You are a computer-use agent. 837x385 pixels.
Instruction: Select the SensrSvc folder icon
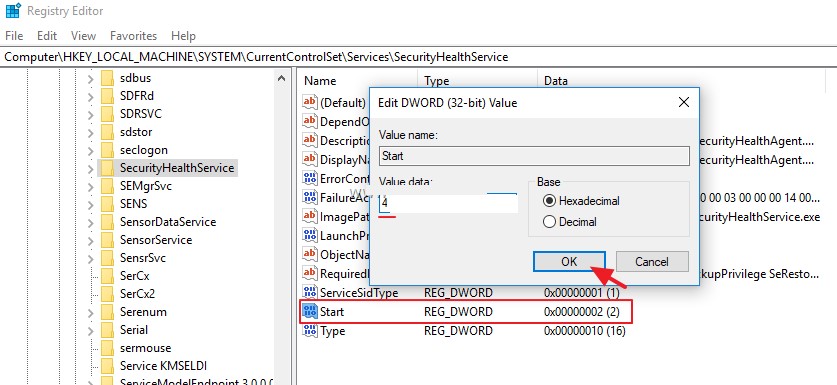[107, 258]
